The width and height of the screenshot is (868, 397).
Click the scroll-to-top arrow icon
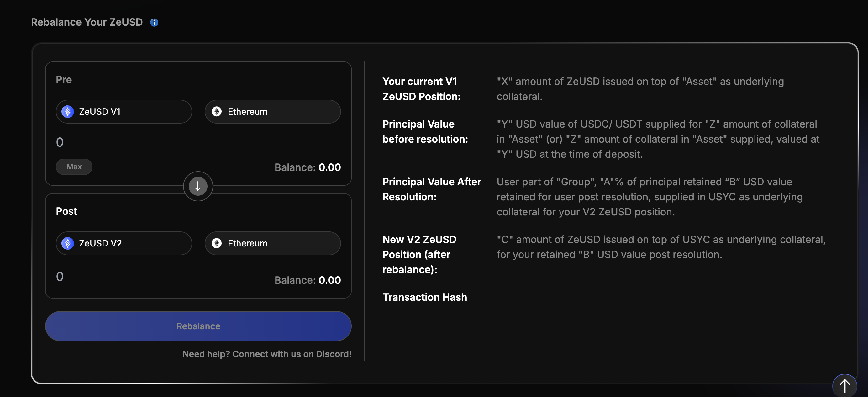(x=844, y=386)
